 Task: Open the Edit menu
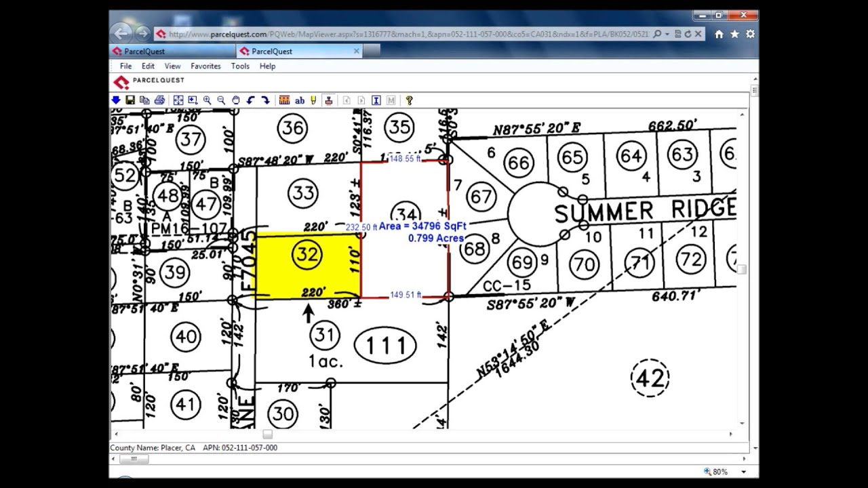pos(148,66)
